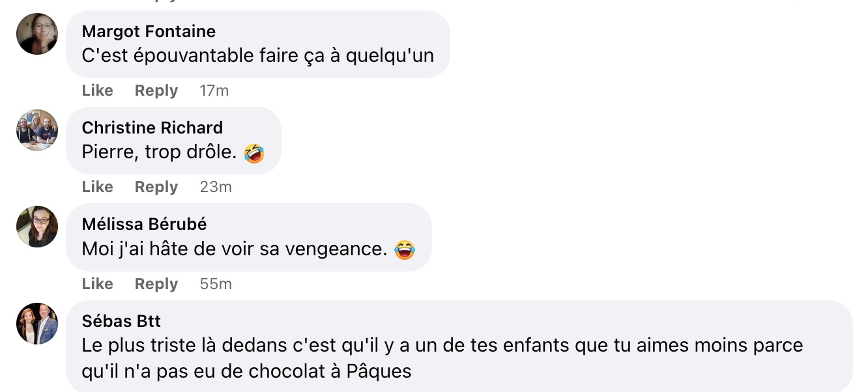Click Sébas Btt's comment text about Pâques
This screenshot has height=392, width=868.
coord(442,358)
